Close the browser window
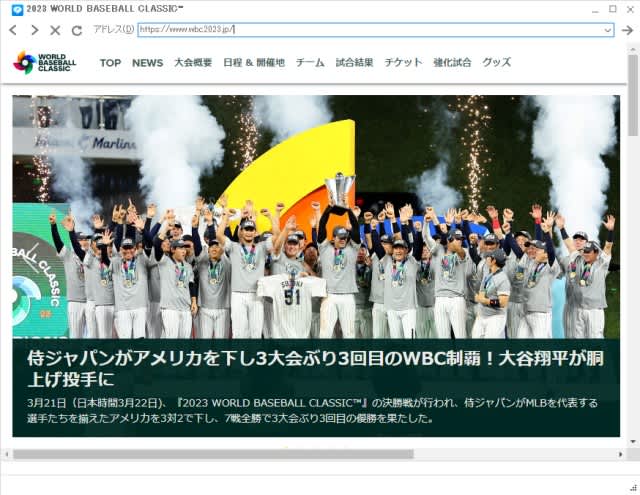 click(x=630, y=9)
